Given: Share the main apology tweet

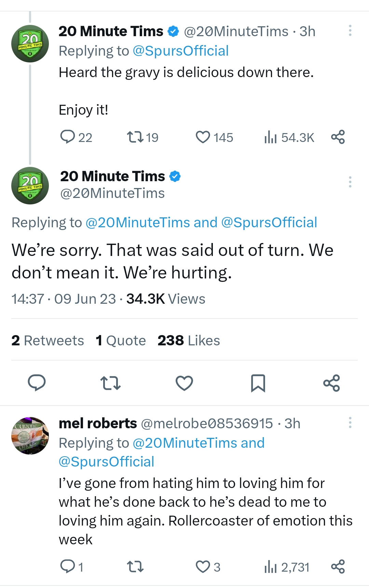Looking at the screenshot, I should click(x=331, y=383).
